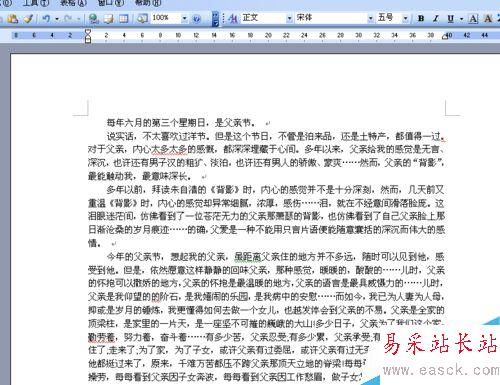Open the undo history dropdown arrow
The width and height of the screenshot is (500, 385).
click(57, 19)
